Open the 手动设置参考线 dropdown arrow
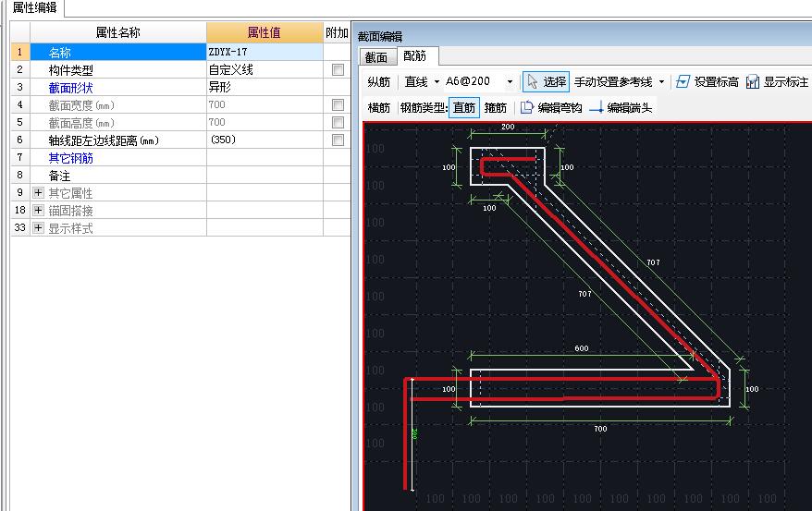Screen dimensions: 812x511 click(661, 81)
